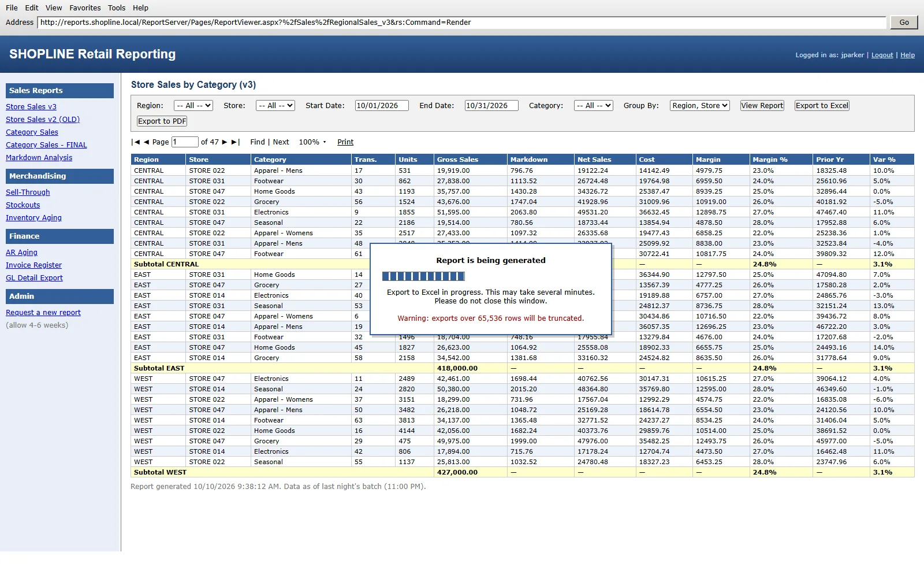Open Markdown Analysis link
924x578 pixels.
[x=39, y=158]
